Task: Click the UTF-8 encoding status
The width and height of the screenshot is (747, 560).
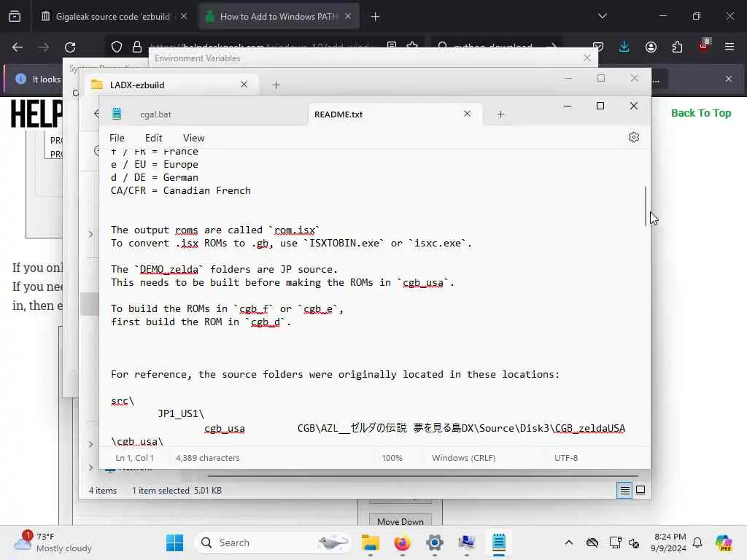Action: point(566,458)
